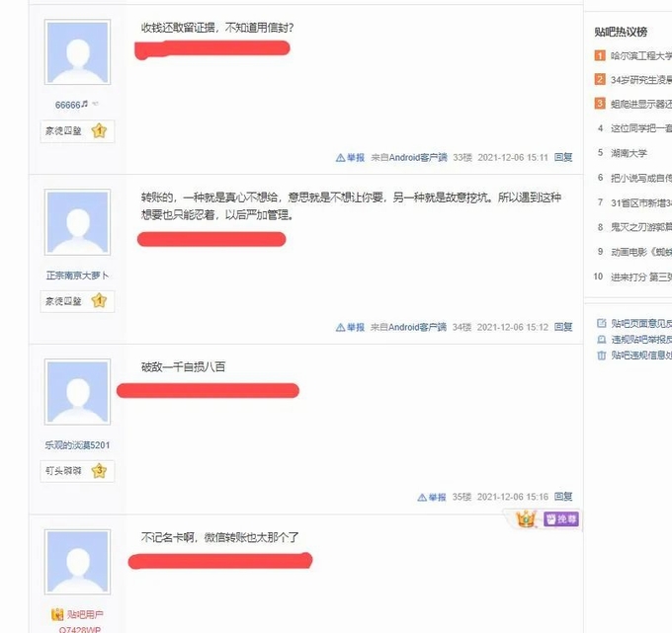The height and width of the screenshot is (633, 672).
Task: Open the 违规贴吧举报 report icon link
Action: (602, 340)
